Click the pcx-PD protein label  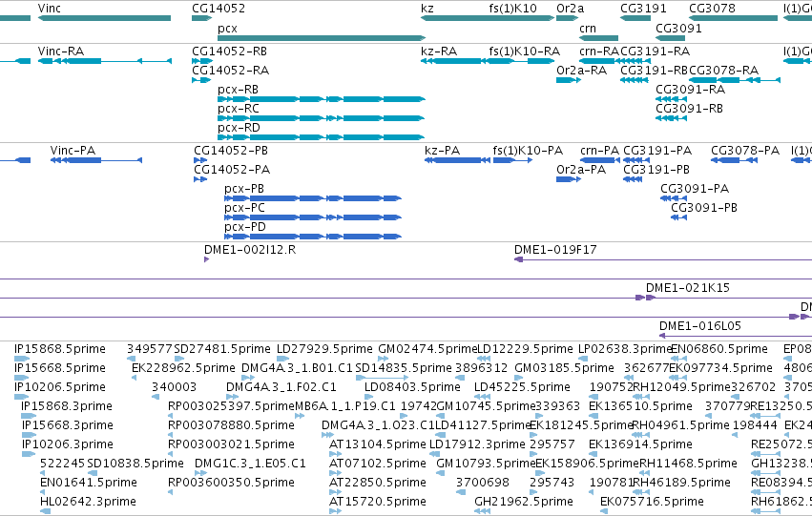(x=245, y=227)
